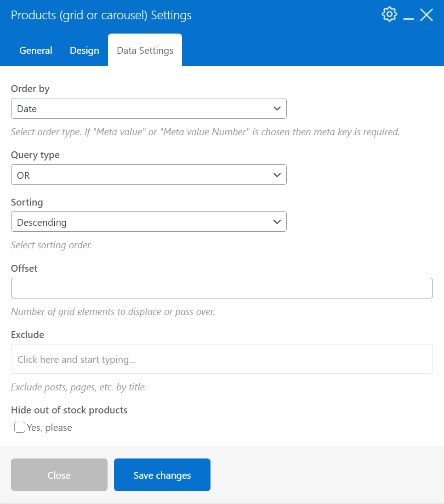Switch to the Design tab
Viewport: 444px width, 504px height.
(x=84, y=51)
